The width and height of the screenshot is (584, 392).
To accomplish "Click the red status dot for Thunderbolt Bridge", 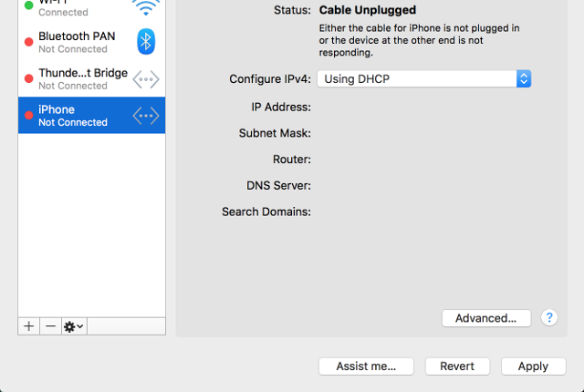I will (28, 78).
